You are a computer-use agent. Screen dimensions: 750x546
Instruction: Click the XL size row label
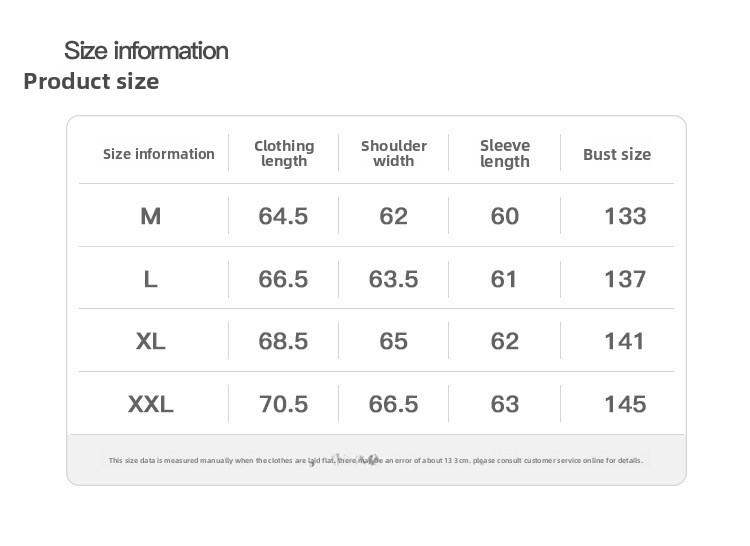pyautogui.click(x=151, y=341)
